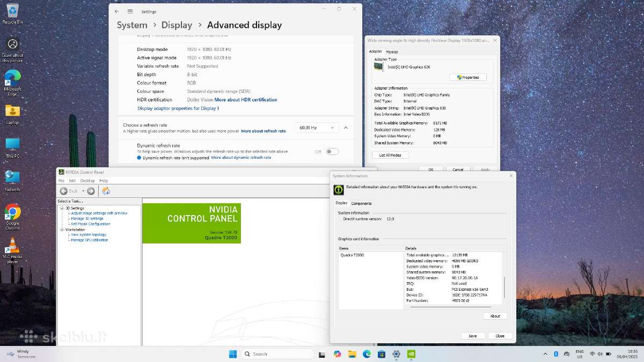Viewport: 644px width, 362px height.
Task: Launch Google Chrome from desktop
Action: [x=12, y=217]
